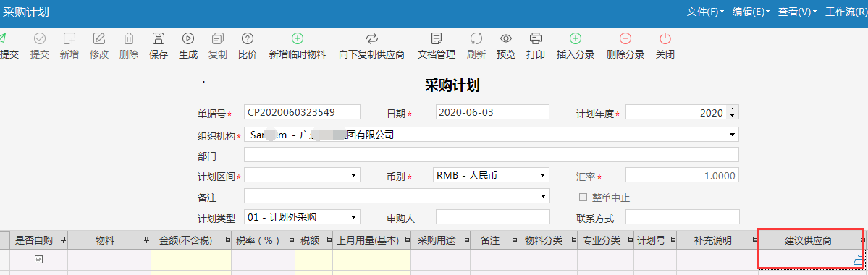This screenshot has height=275, width=868.
Task: Click pin icon on 是否自购 column header
Action: tap(62, 240)
